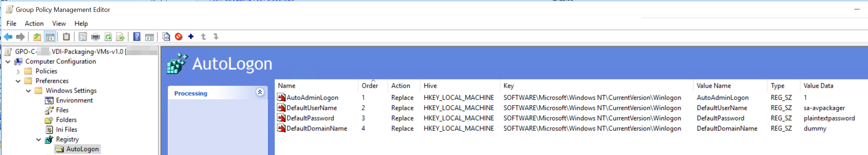
Task: Click Display XML toolbar icon
Action: (166, 37)
